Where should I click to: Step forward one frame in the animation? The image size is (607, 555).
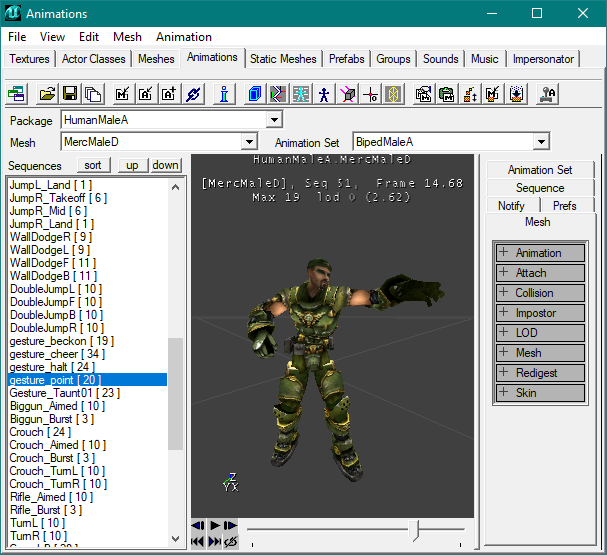[230, 525]
